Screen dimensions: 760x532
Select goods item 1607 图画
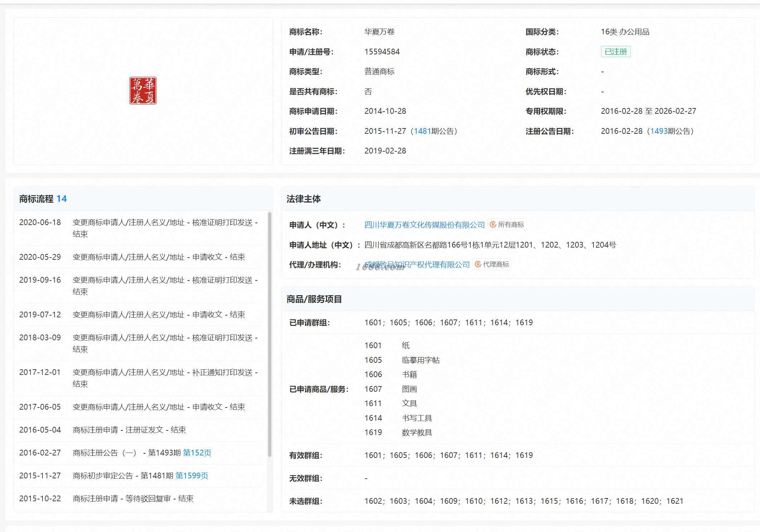pyautogui.click(x=391, y=389)
